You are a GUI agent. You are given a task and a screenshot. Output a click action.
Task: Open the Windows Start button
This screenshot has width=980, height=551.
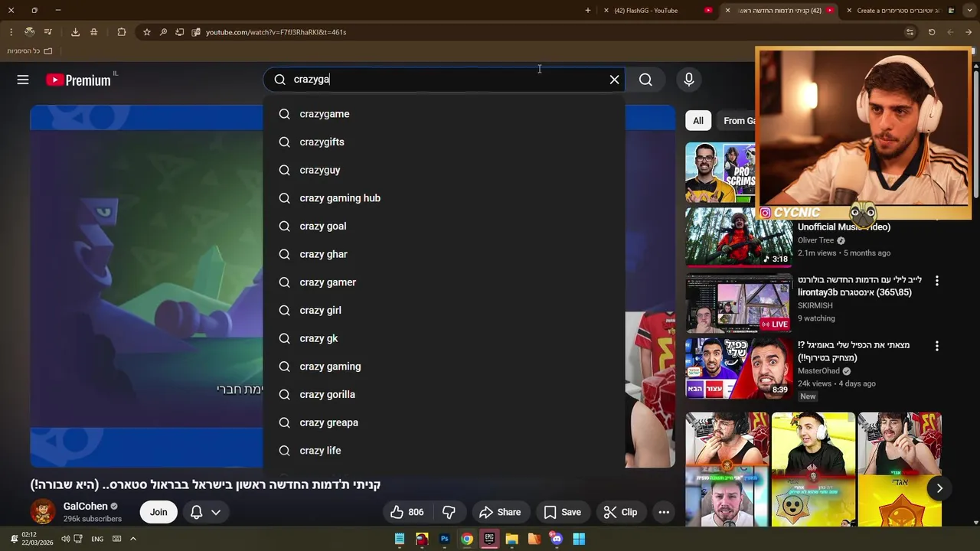click(579, 539)
